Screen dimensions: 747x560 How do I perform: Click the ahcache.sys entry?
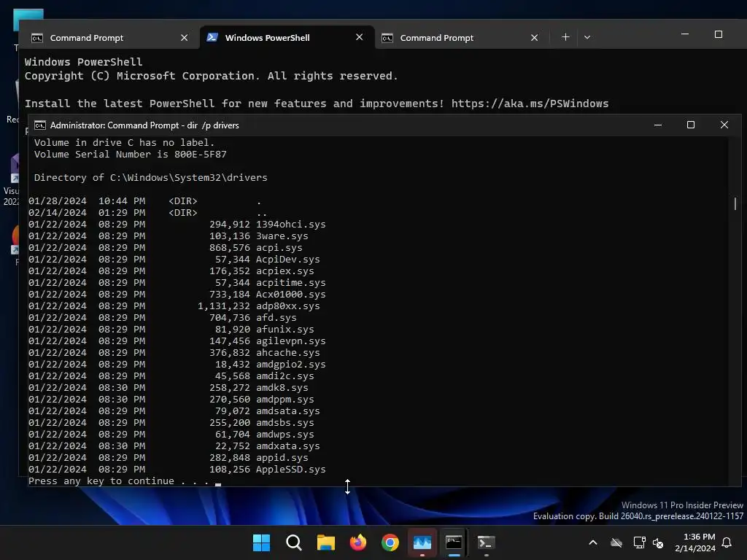pyautogui.click(x=287, y=353)
